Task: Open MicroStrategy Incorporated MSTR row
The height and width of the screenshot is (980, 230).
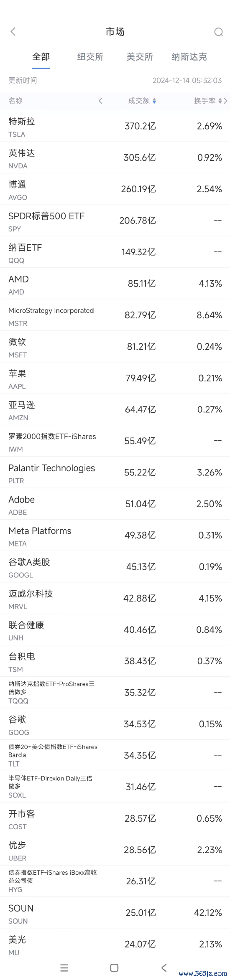Action: 115,315
